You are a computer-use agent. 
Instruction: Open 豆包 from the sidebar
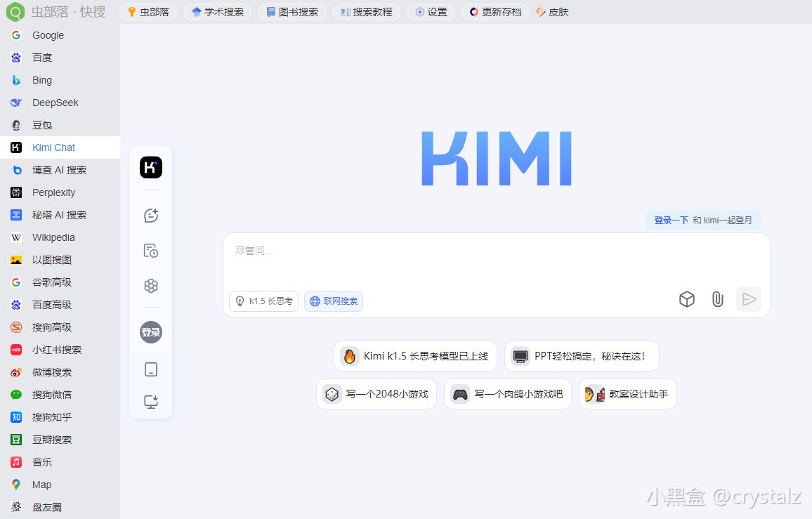(x=60, y=125)
